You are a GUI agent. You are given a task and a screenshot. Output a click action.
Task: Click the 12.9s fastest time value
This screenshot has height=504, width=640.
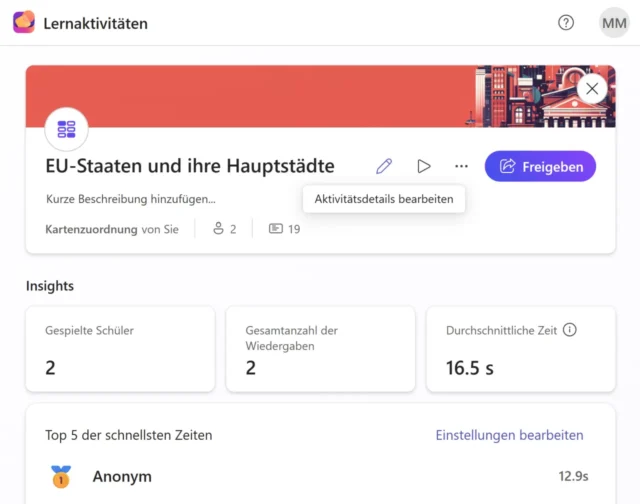click(573, 476)
